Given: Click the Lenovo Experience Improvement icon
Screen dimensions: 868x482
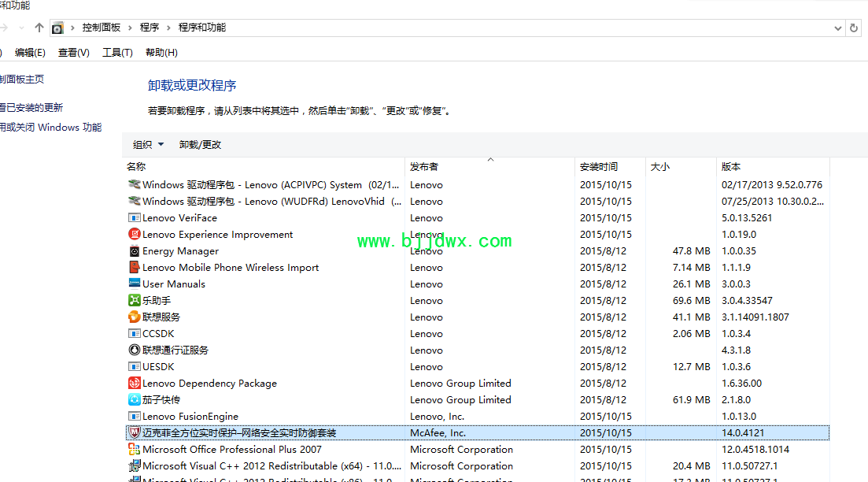Looking at the screenshot, I should coord(134,235).
